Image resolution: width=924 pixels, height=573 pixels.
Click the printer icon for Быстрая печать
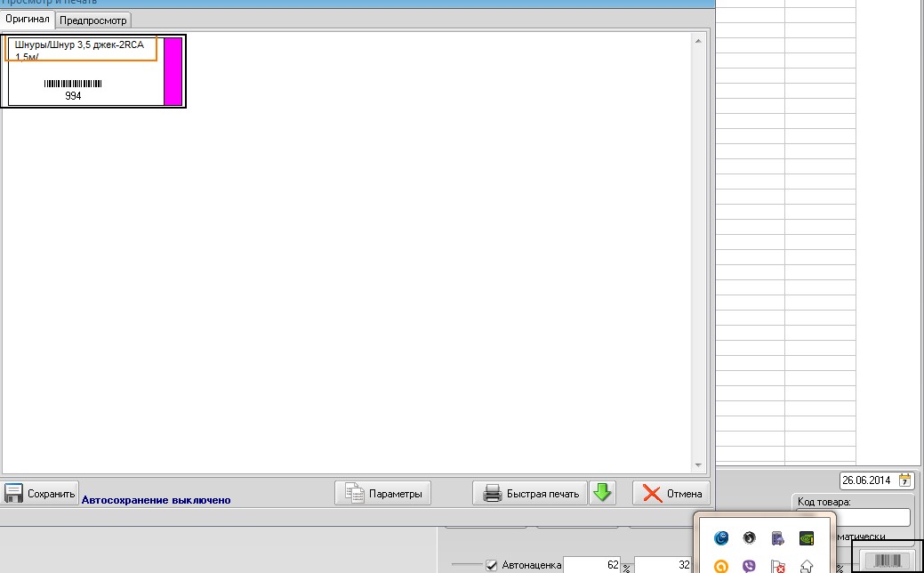492,494
